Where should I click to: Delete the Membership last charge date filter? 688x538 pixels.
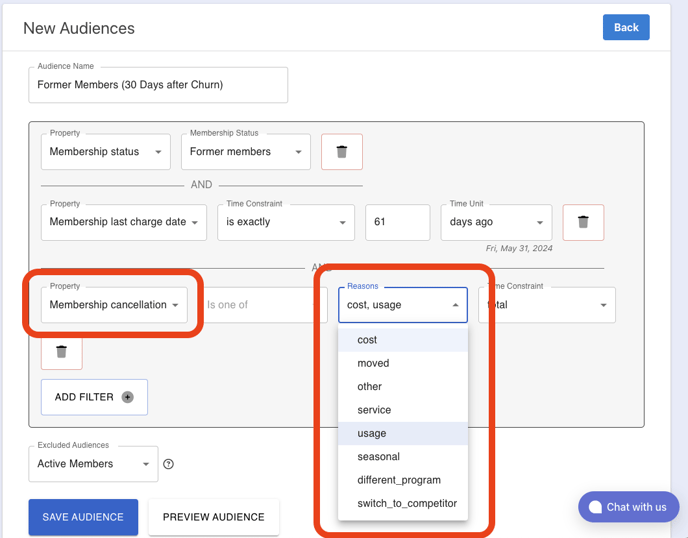(583, 222)
